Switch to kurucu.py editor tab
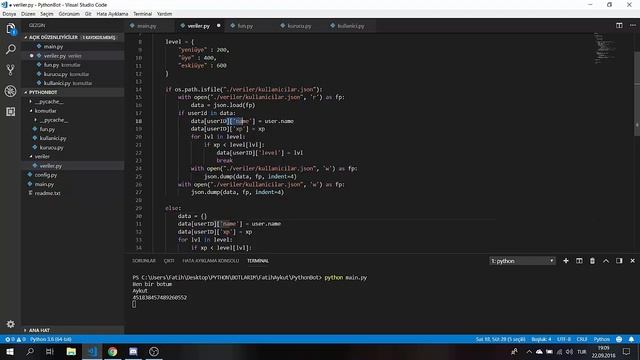 [299, 26]
